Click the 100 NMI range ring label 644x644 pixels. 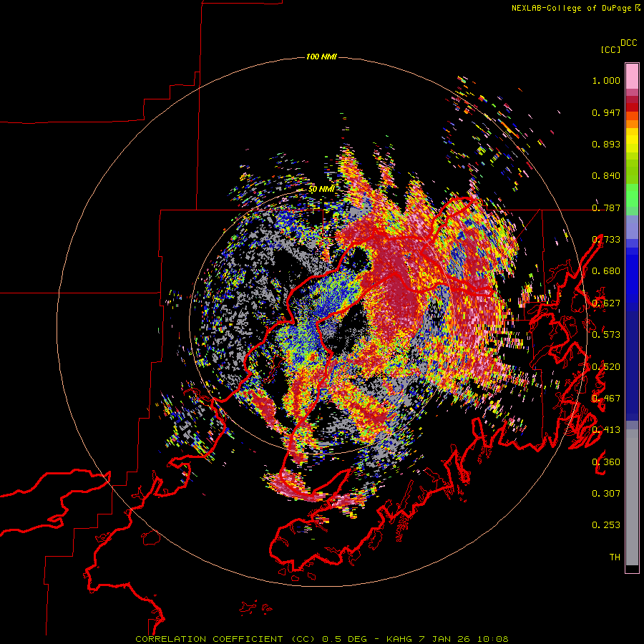(x=321, y=57)
